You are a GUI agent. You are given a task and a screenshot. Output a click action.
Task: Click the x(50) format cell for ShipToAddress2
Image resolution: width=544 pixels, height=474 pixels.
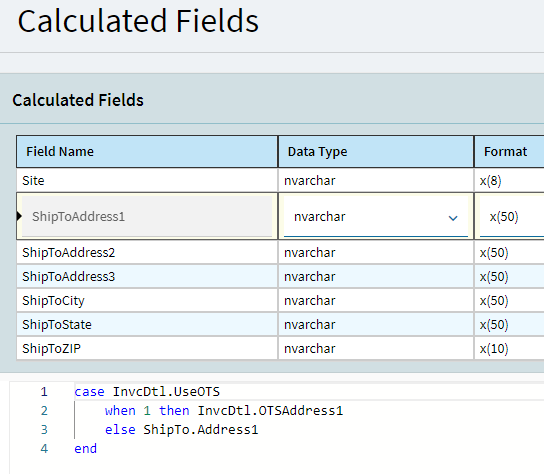coord(509,252)
